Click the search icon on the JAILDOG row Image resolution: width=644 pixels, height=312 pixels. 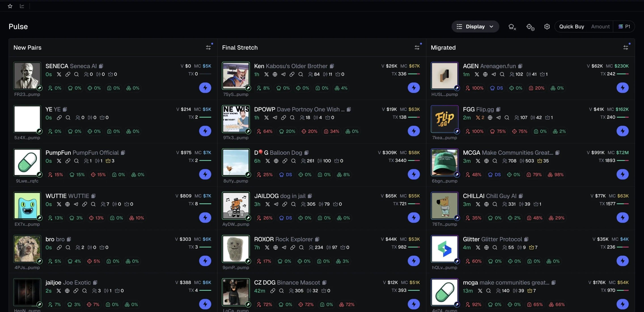pos(293,204)
